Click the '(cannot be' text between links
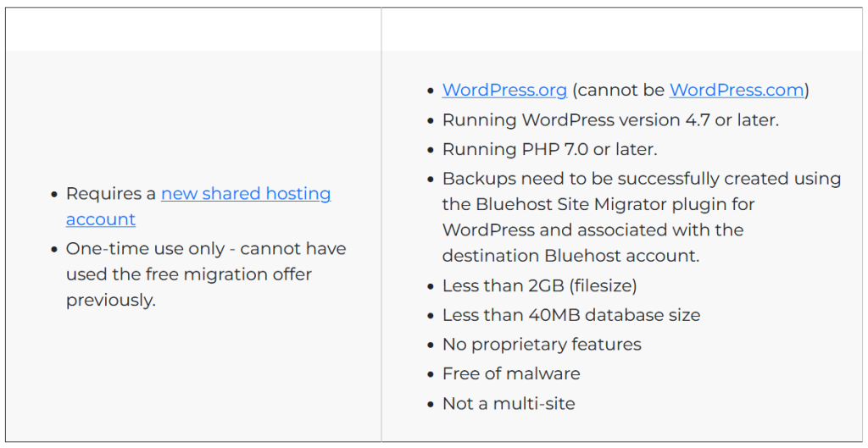This screenshot has height=448, width=868. 618,91
